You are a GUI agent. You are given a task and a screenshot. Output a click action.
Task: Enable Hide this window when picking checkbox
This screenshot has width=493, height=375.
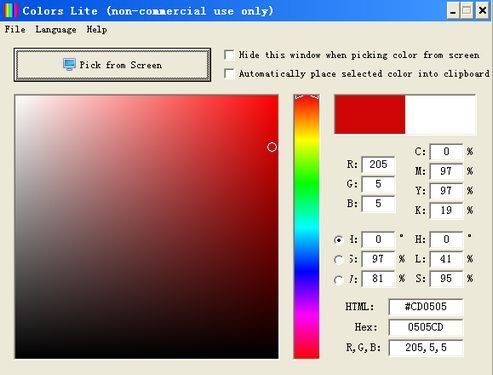229,55
